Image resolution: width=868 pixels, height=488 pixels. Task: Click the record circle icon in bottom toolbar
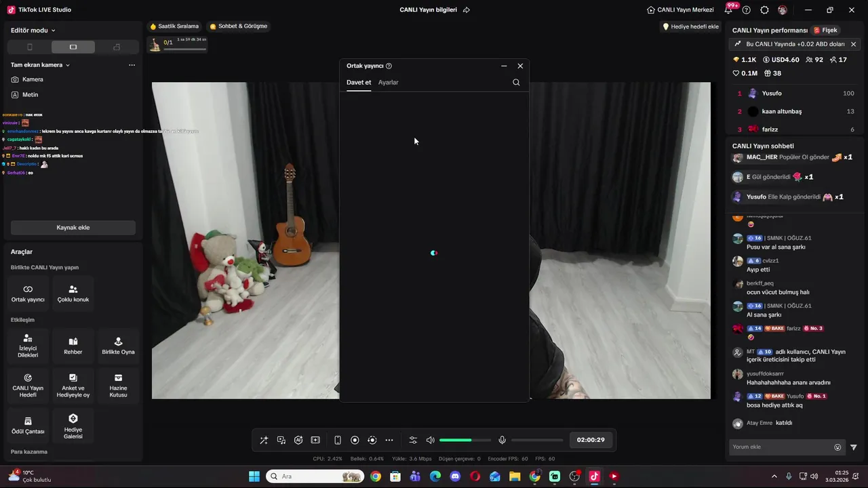(355, 440)
